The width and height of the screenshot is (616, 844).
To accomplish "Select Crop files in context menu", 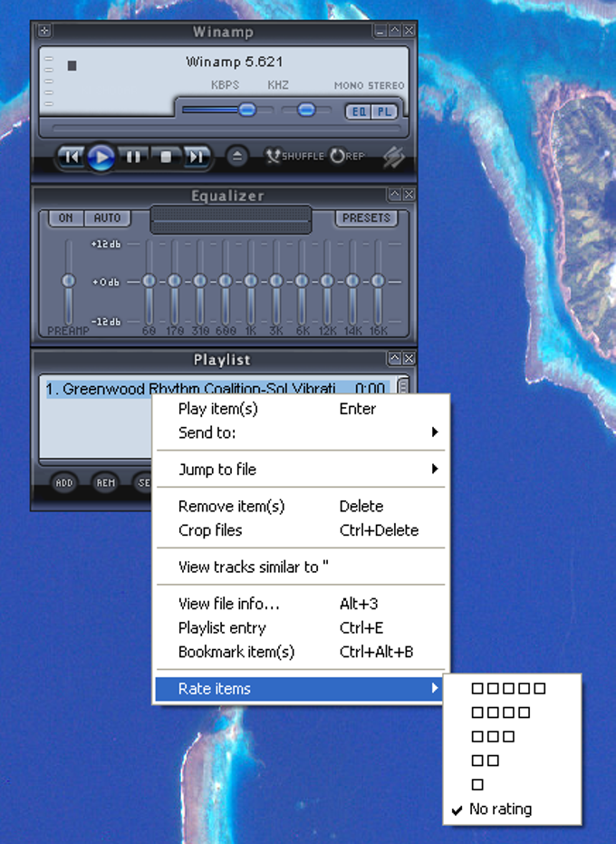I will [x=302, y=530].
